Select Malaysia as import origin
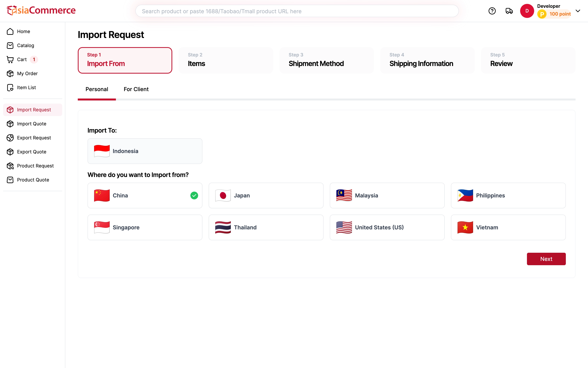 click(387, 195)
